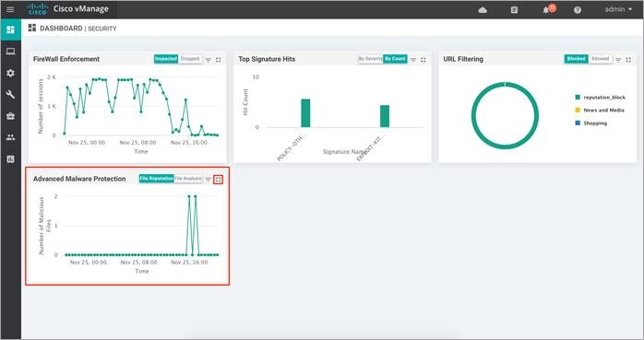This screenshot has height=340, width=644.
Task: Expand the FireWall Enforcement panel fullscreen
Action: 218,60
